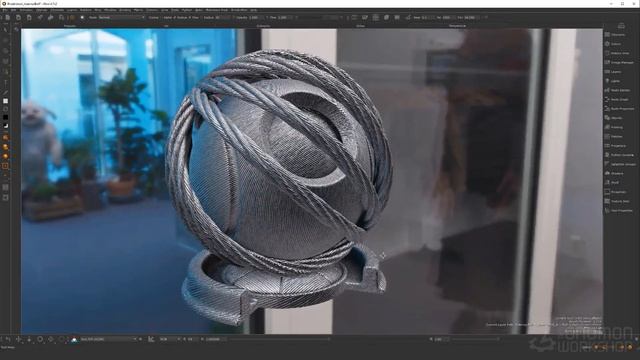Open the Patches menu
Screen dimensions: 640x360
[x=85, y=10]
